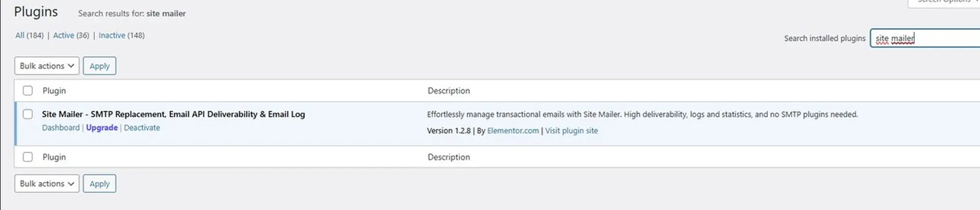
Task: Click the Description column header
Action: [448, 91]
